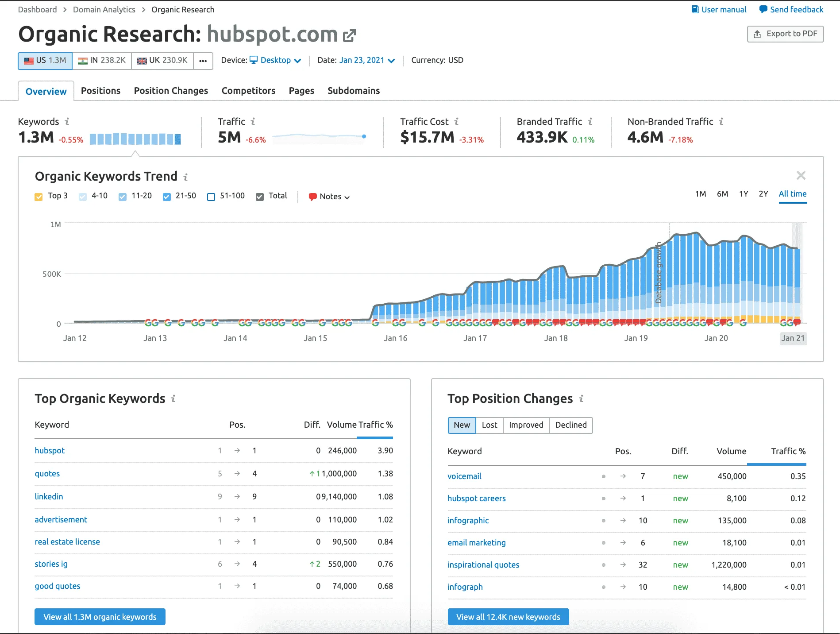
Task: Show Lost position changes
Action: click(489, 425)
